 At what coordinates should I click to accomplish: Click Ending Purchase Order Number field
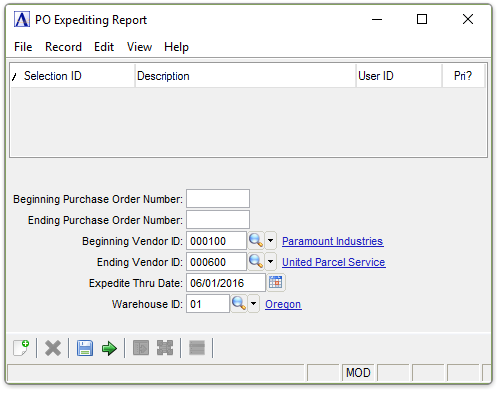pos(218,220)
